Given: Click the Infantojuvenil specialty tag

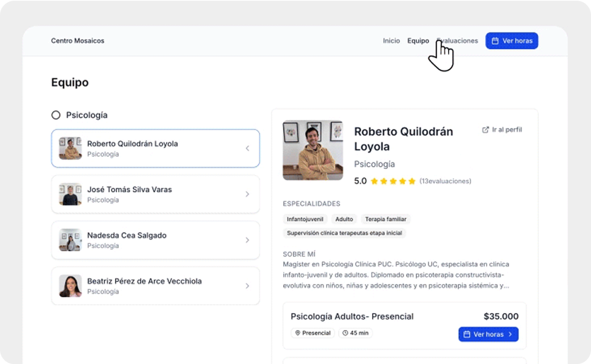Looking at the screenshot, I should click(305, 219).
